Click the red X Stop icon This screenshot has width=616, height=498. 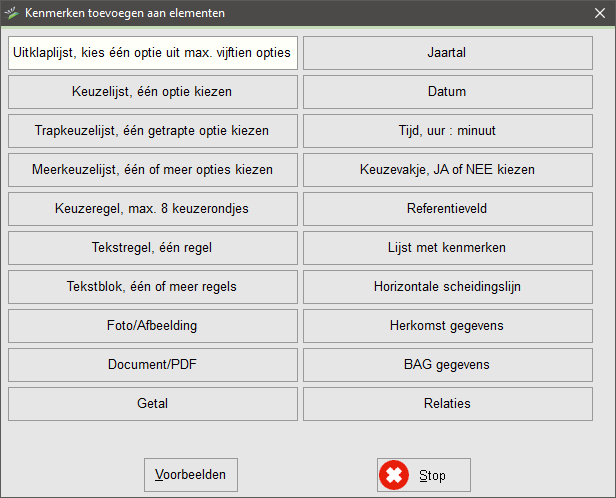click(x=395, y=475)
